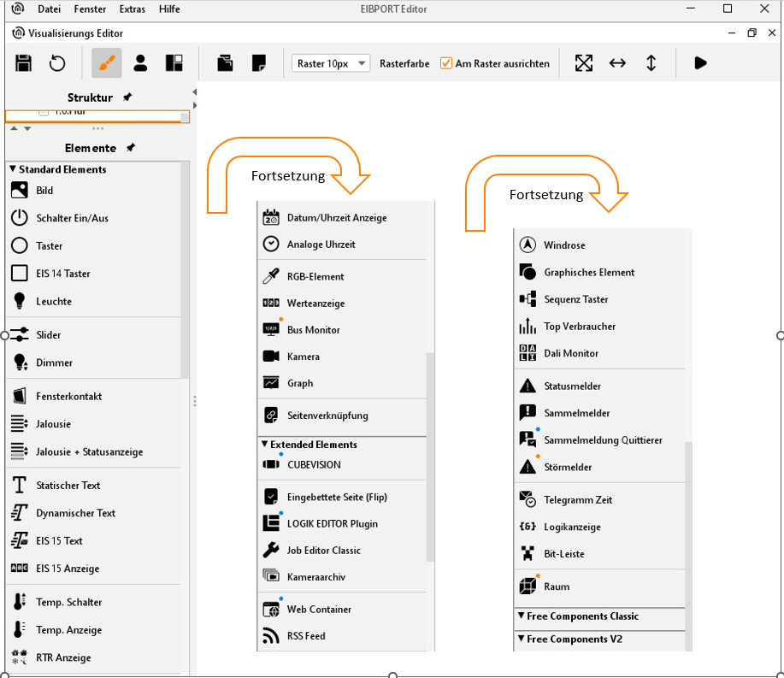Image resolution: width=784 pixels, height=678 pixels.
Task: Open the Datei menu
Action: point(50,9)
